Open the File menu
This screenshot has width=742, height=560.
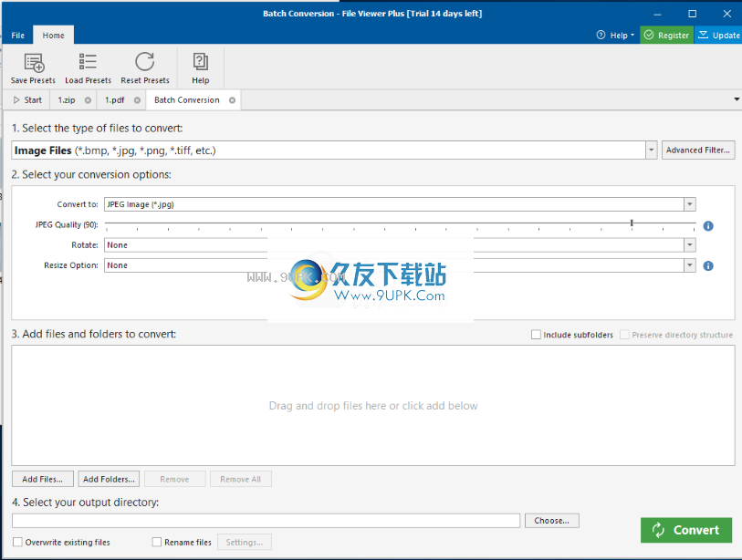18,36
